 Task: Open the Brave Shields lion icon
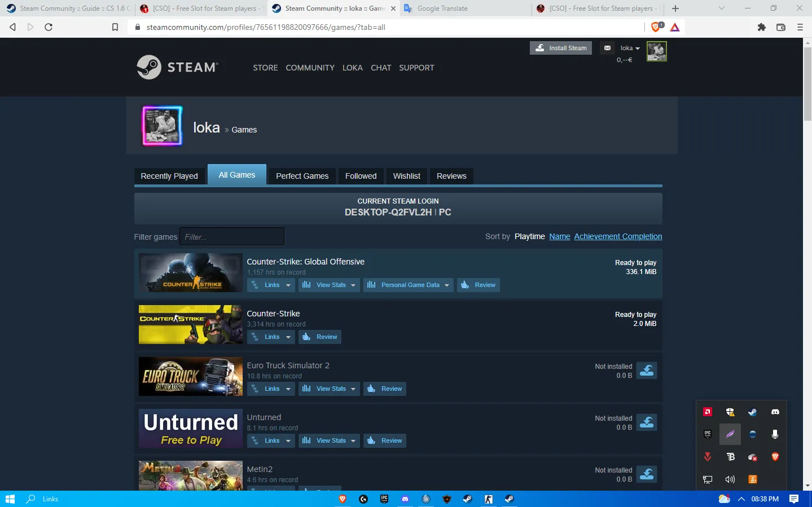[x=656, y=27]
